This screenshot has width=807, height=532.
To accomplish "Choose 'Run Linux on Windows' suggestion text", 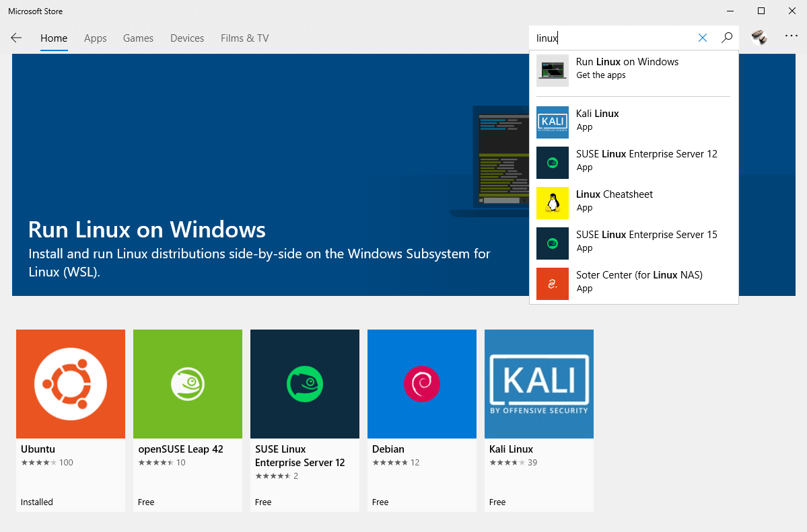I will [x=627, y=62].
